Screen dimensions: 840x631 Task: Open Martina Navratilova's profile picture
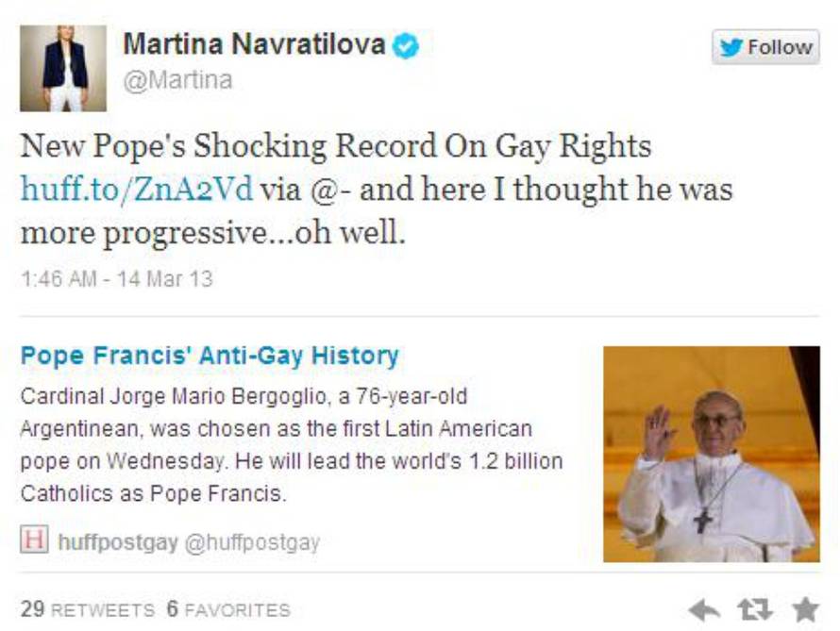(x=63, y=69)
